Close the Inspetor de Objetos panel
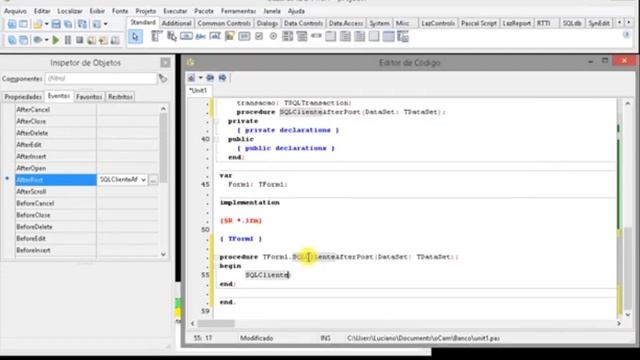Viewport: 640px width, 360px height. coord(165,63)
